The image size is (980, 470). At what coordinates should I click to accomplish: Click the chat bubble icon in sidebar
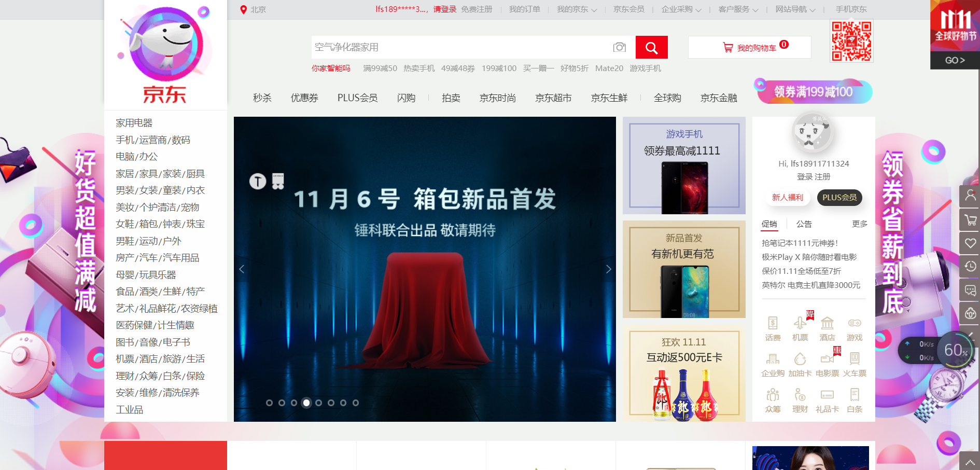point(970,291)
